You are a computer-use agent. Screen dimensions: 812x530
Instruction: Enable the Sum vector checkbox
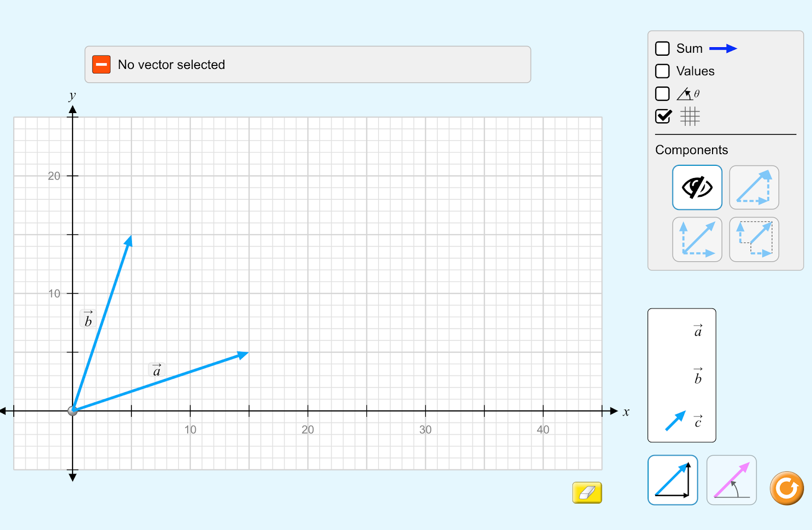click(662, 49)
